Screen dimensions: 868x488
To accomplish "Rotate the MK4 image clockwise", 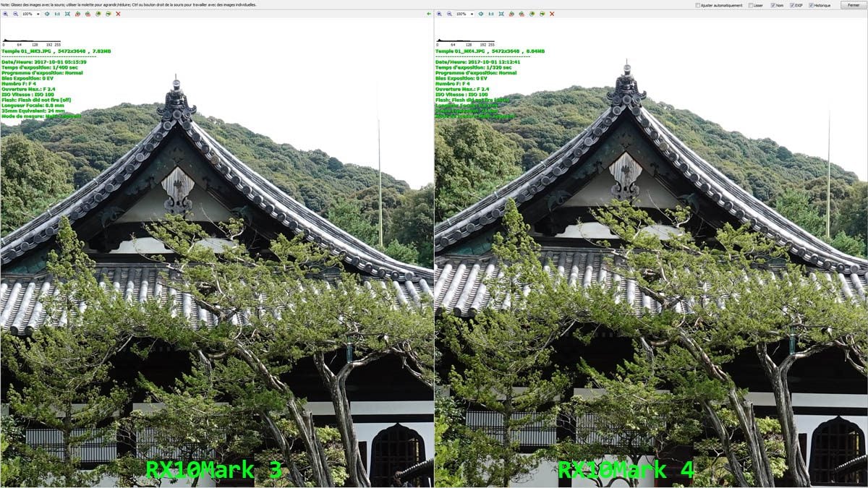I will click(x=522, y=14).
